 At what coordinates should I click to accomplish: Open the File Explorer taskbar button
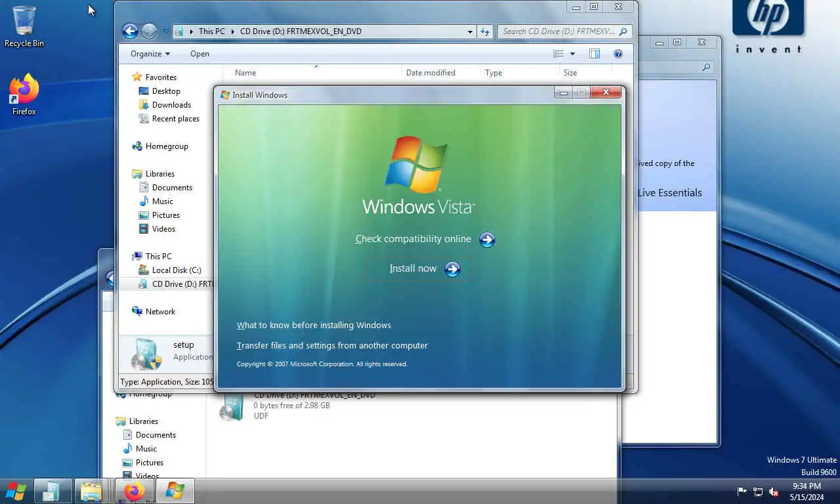pos(91,491)
